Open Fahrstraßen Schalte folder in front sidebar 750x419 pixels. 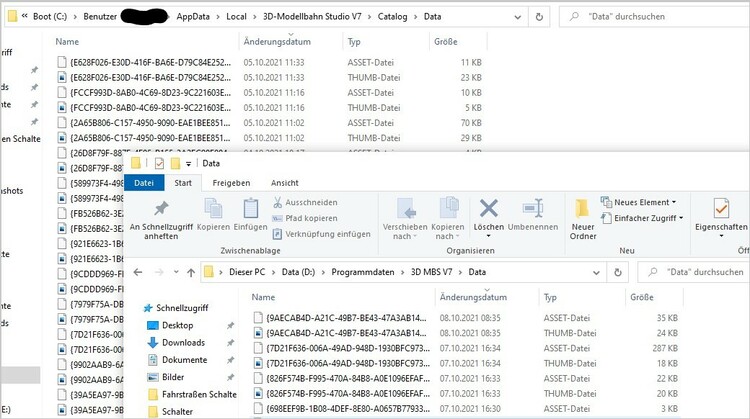coord(199,394)
